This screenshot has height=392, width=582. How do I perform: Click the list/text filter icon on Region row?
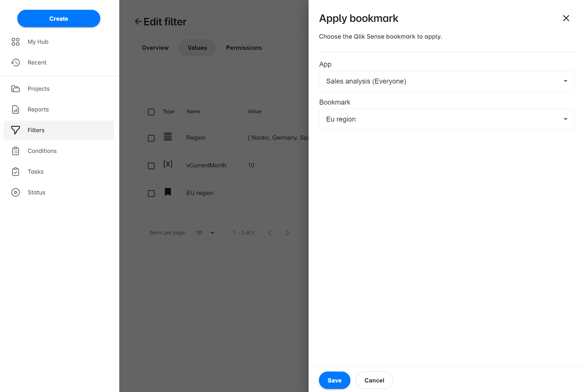coord(168,137)
